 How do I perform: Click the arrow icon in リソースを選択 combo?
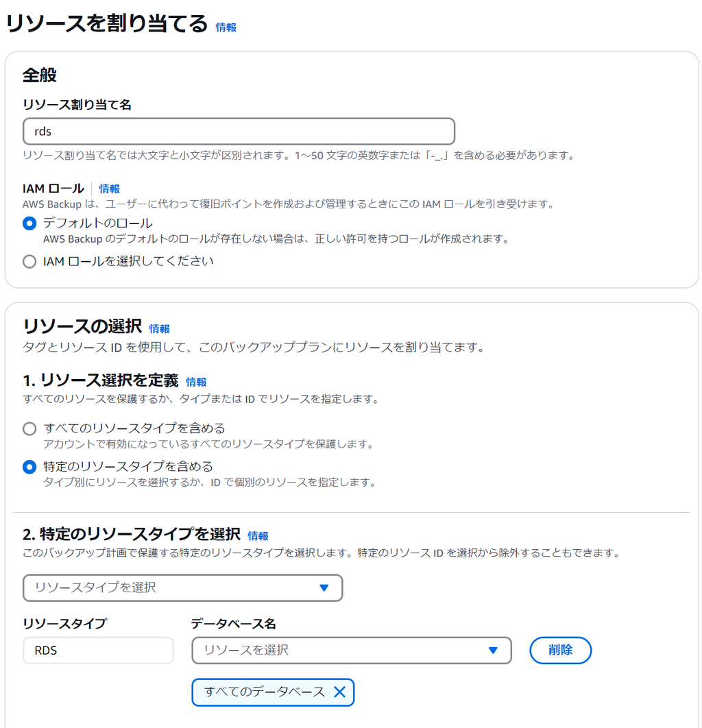[493, 651]
